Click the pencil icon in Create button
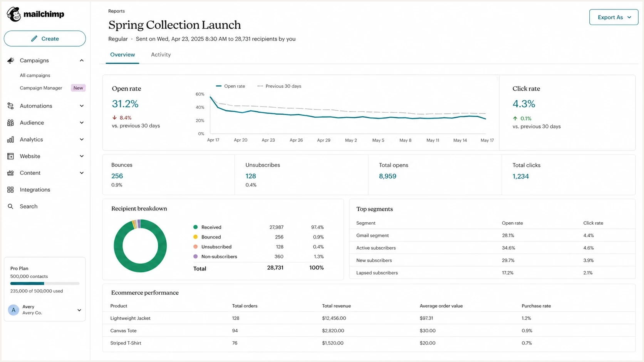The height and width of the screenshot is (362, 644). [34, 38]
